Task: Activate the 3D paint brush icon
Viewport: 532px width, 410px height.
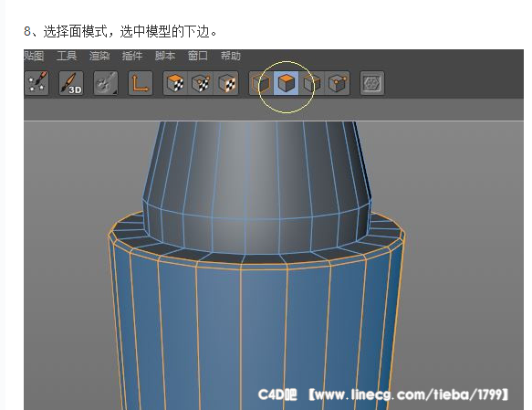Action: click(x=71, y=83)
